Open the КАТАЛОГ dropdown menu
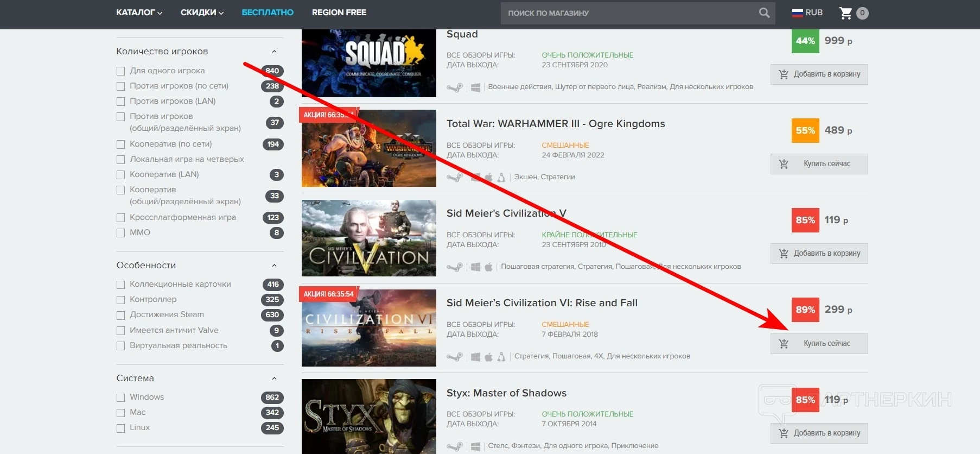 pos(139,12)
